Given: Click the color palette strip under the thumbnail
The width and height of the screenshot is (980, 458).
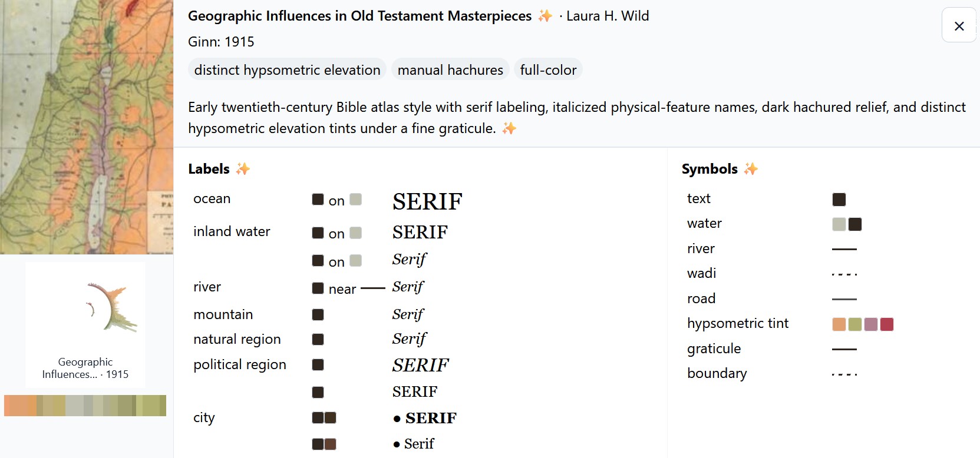Looking at the screenshot, I should (x=85, y=406).
